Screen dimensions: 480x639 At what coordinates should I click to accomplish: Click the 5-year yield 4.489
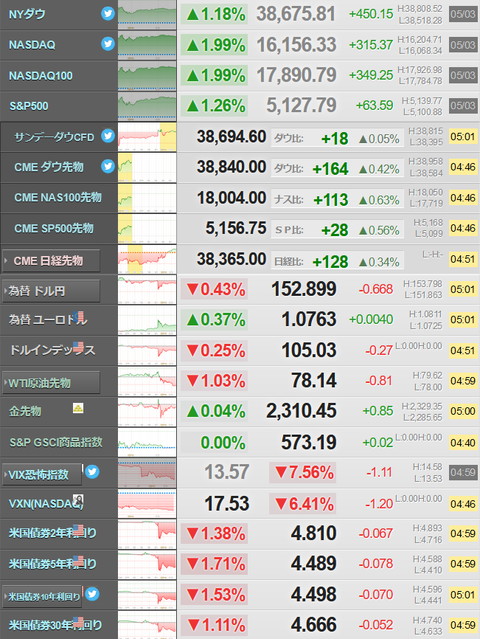click(314, 564)
